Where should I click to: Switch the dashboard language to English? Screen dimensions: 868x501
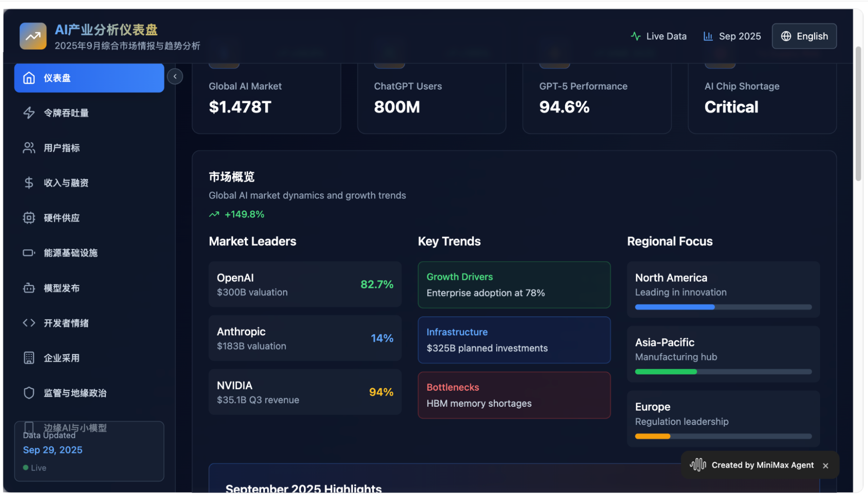click(804, 36)
